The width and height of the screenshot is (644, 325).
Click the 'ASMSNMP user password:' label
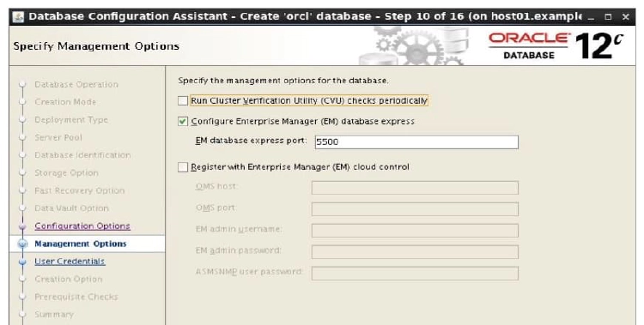pos(249,272)
